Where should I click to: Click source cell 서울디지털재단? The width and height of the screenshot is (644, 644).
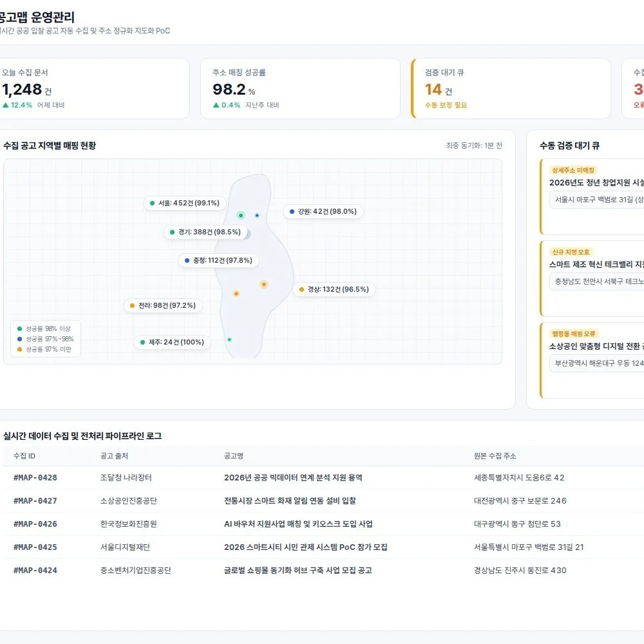click(x=126, y=547)
